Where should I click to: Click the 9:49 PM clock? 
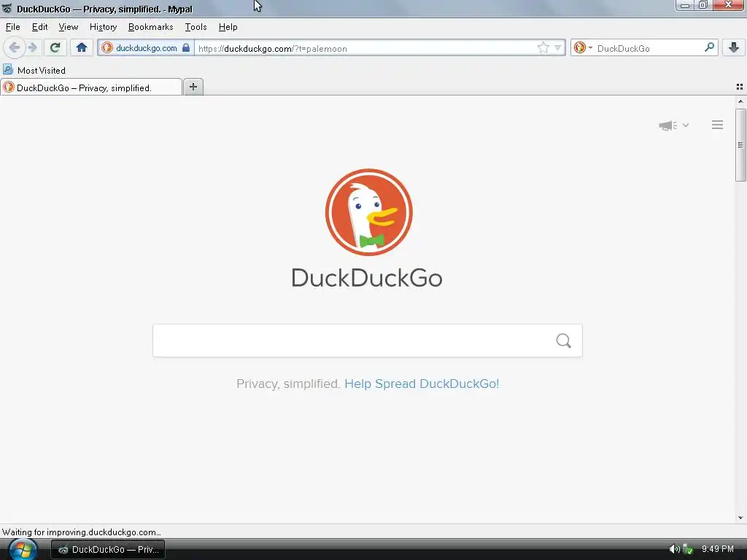tap(718, 549)
